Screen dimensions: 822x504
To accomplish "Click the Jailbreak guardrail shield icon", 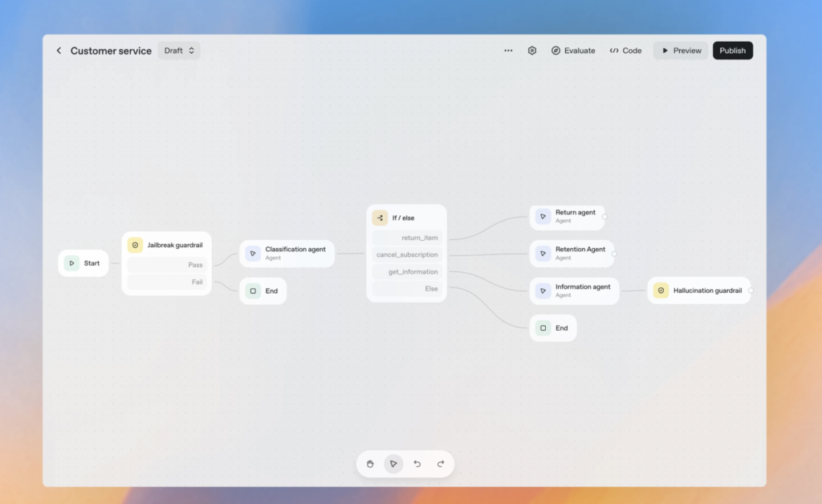I will coord(135,246).
